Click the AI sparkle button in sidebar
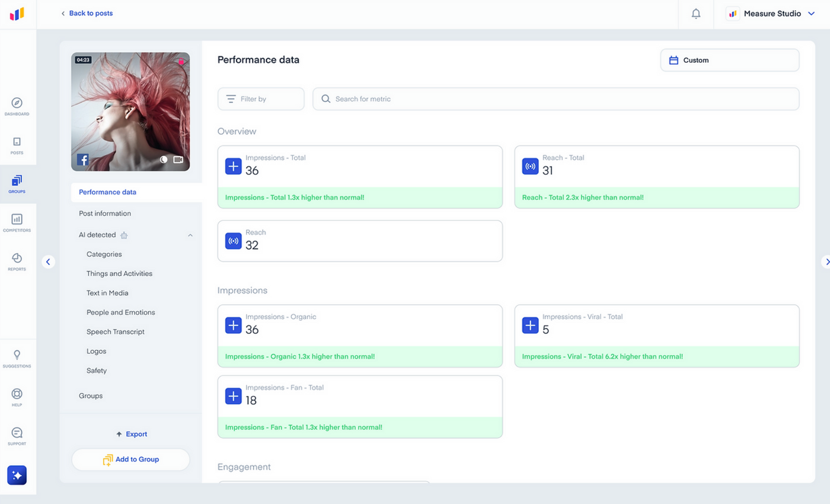 (17, 475)
